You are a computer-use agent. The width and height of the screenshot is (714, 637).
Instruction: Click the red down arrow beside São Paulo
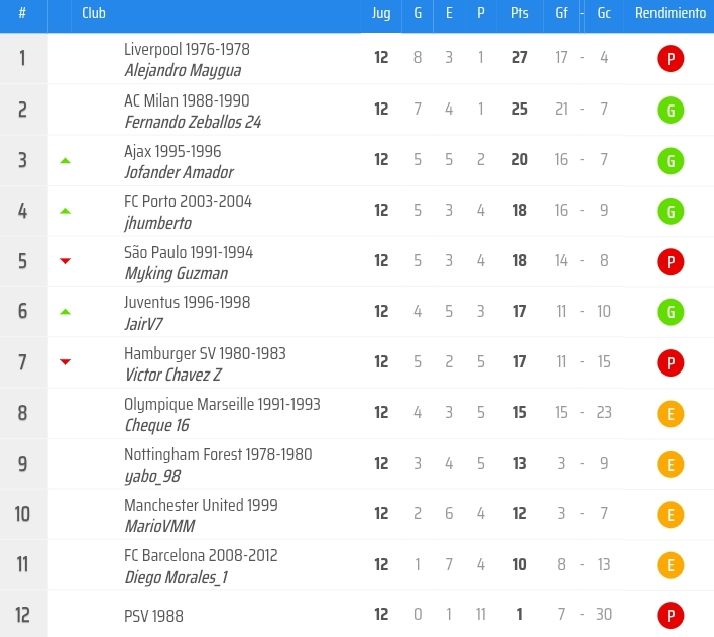(66, 261)
